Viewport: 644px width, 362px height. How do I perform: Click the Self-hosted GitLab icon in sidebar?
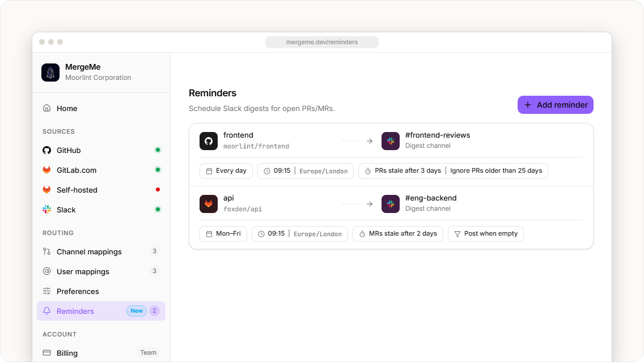coord(47,190)
